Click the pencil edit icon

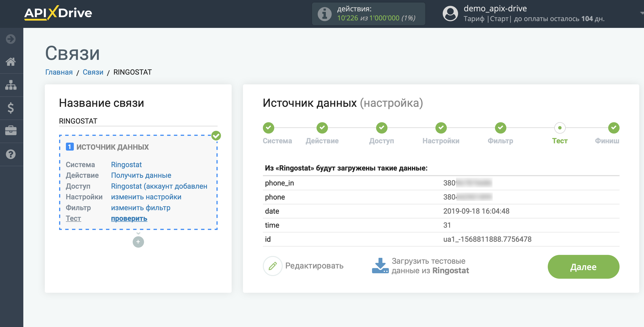point(272,266)
